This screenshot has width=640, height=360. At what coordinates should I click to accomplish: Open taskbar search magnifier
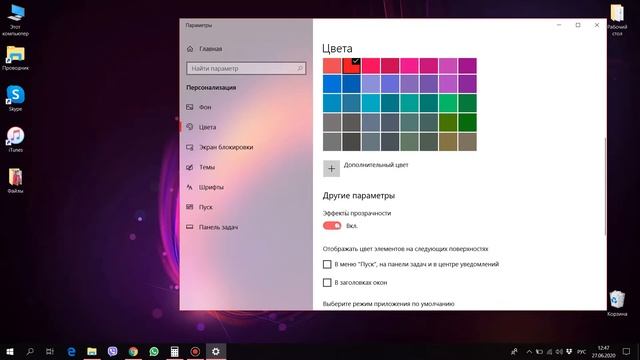(x=30, y=351)
